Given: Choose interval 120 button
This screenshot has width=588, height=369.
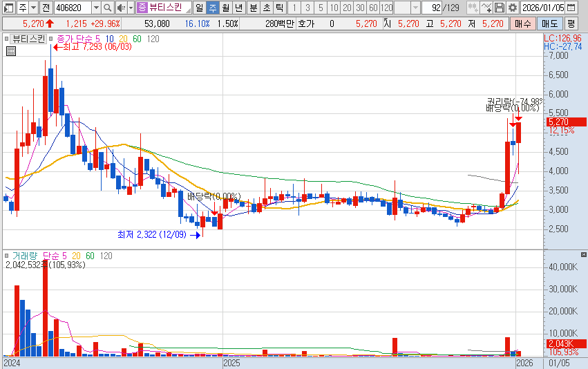Looking at the screenshot, I should [x=387, y=8].
